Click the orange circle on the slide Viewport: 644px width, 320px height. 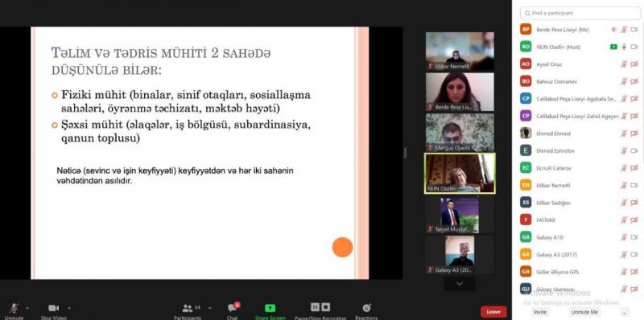point(342,248)
